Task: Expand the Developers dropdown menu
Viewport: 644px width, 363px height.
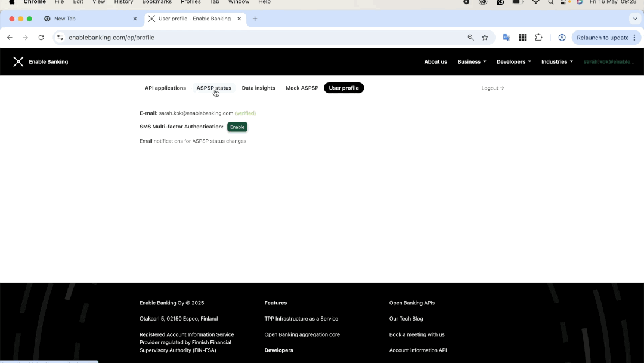Action: click(514, 61)
